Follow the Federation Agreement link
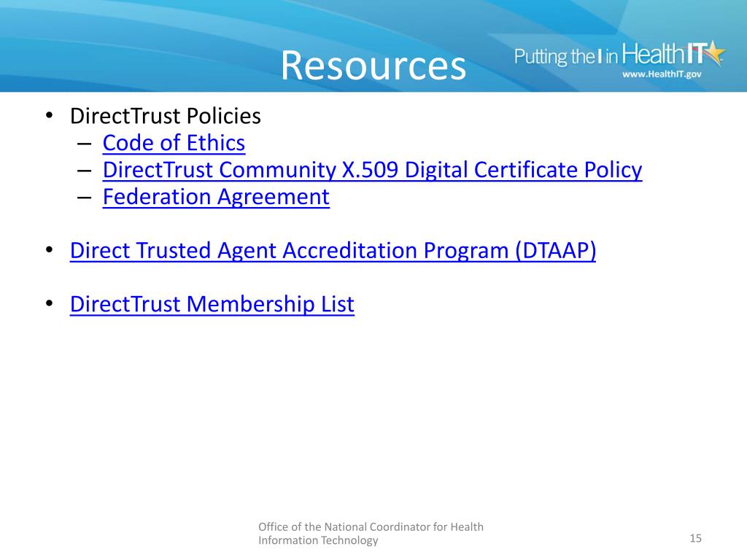 pyautogui.click(x=216, y=197)
